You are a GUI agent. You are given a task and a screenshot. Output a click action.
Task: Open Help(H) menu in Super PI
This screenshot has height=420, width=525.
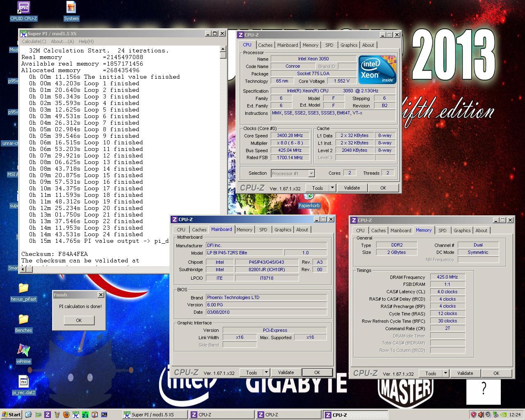point(86,41)
